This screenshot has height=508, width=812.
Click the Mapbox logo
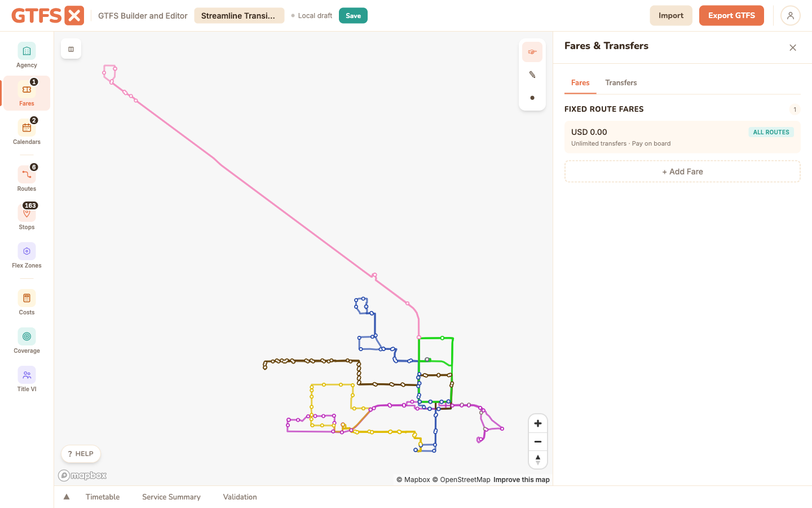click(x=82, y=475)
